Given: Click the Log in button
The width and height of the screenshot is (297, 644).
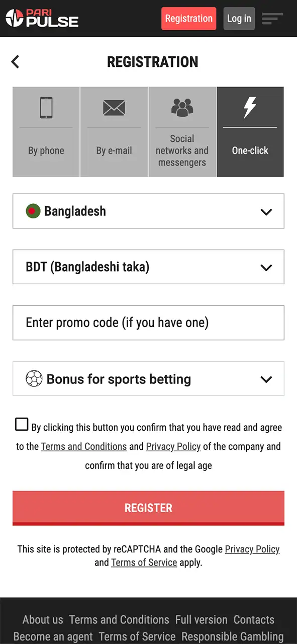Looking at the screenshot, I should [x=239, y=18].
